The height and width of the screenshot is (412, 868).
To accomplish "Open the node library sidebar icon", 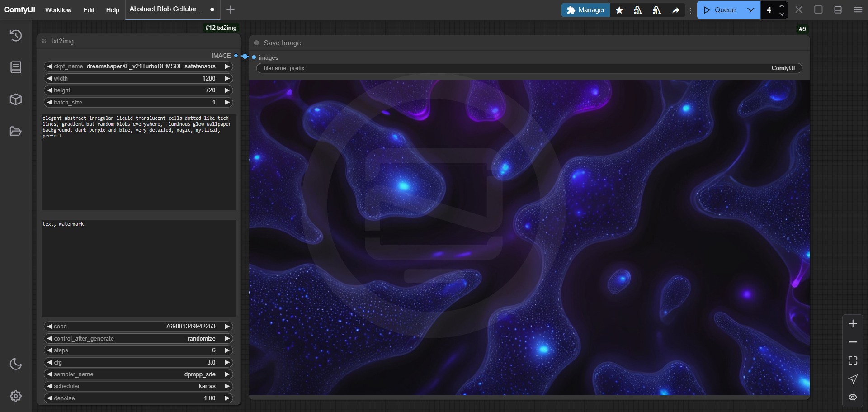I will coord(16,67).
